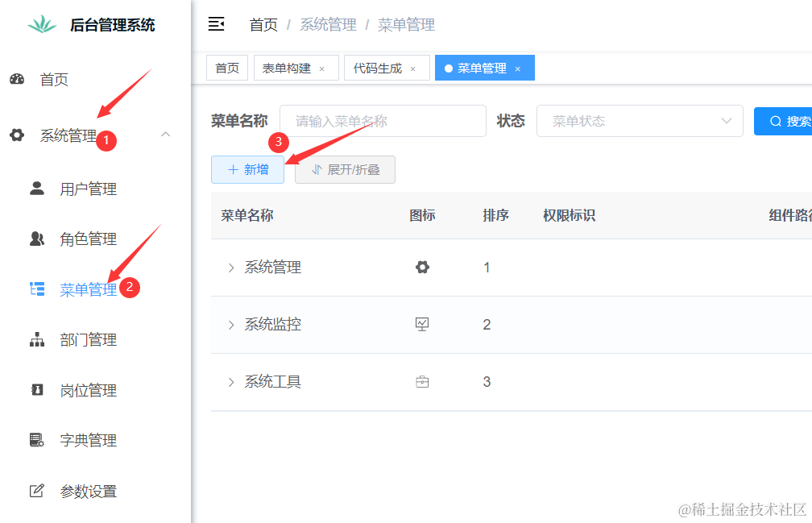Open 用户管理 via its user icon
The width and height of the screenshot is (812, 523).
pos(37,189)
